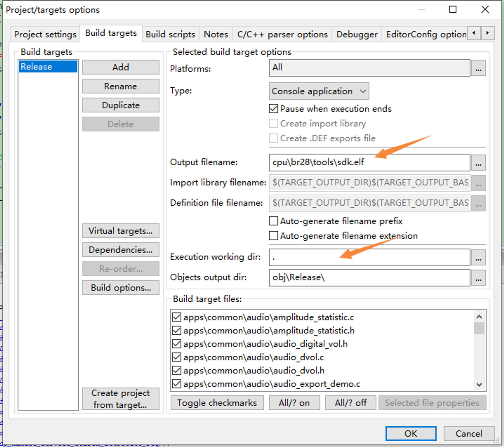Switch to the Project settings tab
This screenshot has width=504, height=447.
pyautogui.click(x=45, y=34)
